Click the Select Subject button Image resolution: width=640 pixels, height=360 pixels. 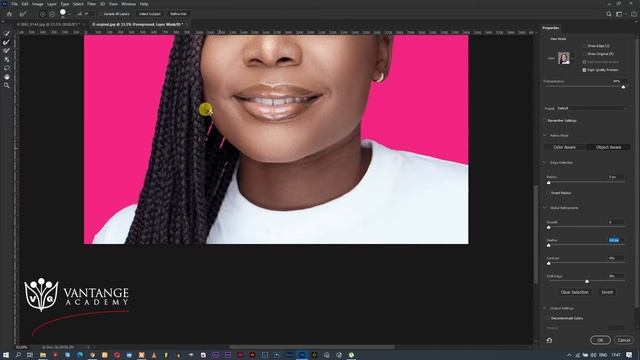tap(150, 14)
